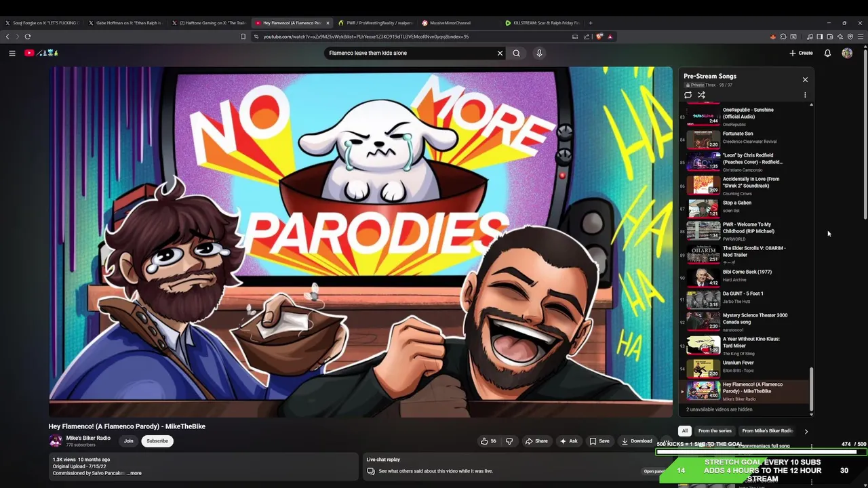868x488 pixels.
Task: Open the browser playlist music-note icon
Action: 810,37
